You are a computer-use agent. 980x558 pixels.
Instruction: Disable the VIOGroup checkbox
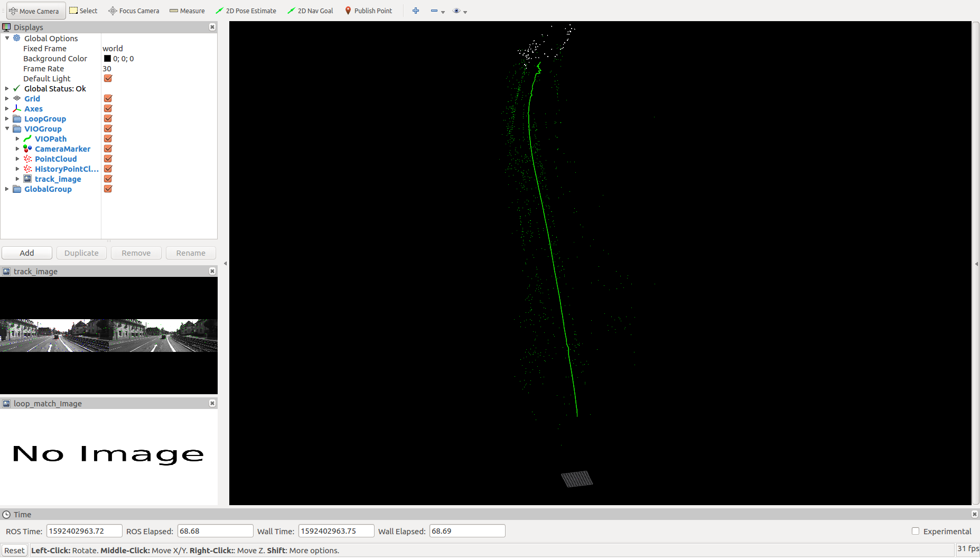coord(108,128)
